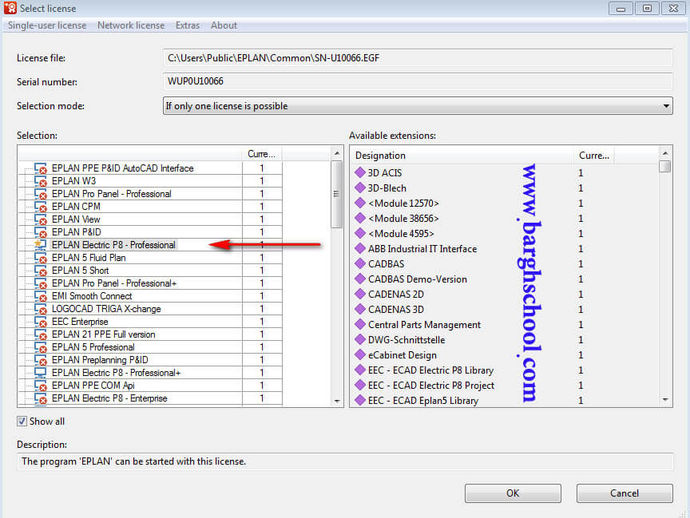Confirm with the OK button
Screen dimensions: 690x518
coord(513,493)
